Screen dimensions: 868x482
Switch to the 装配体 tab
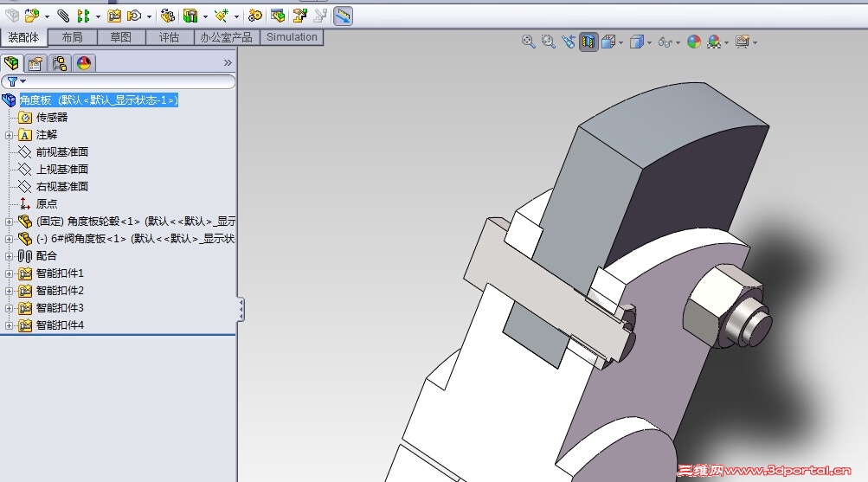pos(24,37)
